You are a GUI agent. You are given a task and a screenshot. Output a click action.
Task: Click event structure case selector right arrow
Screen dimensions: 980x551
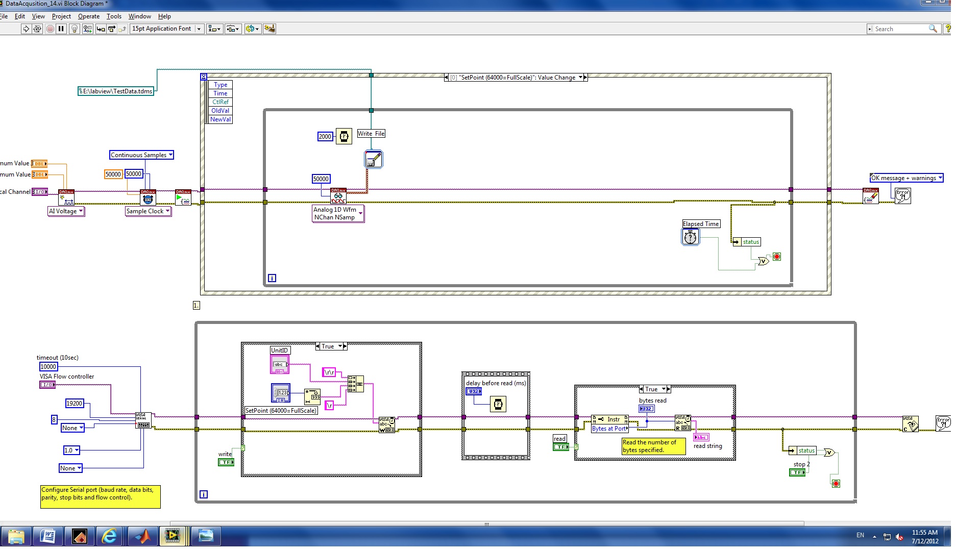[585, 78]
